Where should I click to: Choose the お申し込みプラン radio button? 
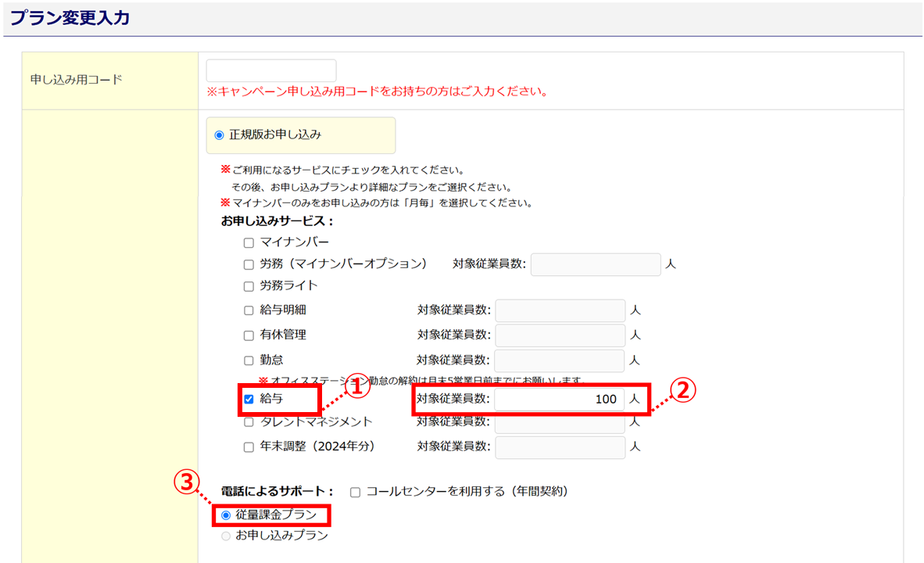coord(226,536)
